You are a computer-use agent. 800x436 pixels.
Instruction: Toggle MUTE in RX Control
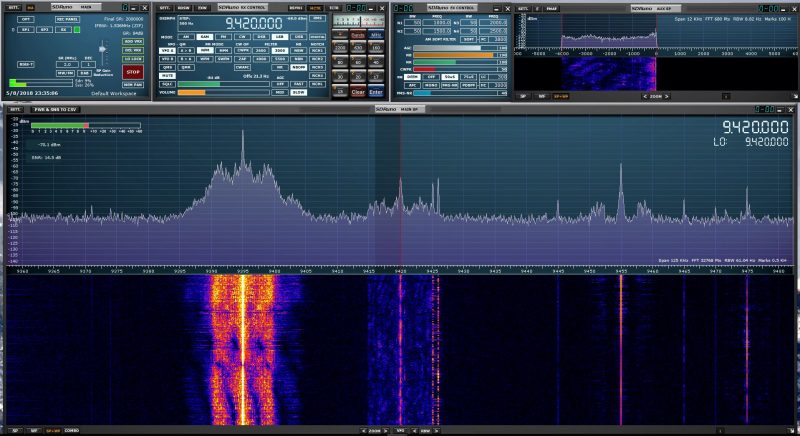pyautogui.click(x=167, y=75)
